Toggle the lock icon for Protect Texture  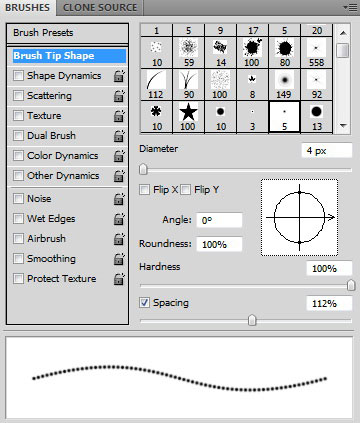coord(119,279)
